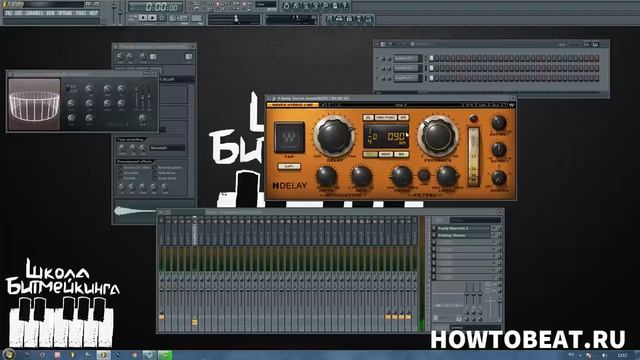Click the modulation Rate knob in H-Delay

click(x=361, y=177)
